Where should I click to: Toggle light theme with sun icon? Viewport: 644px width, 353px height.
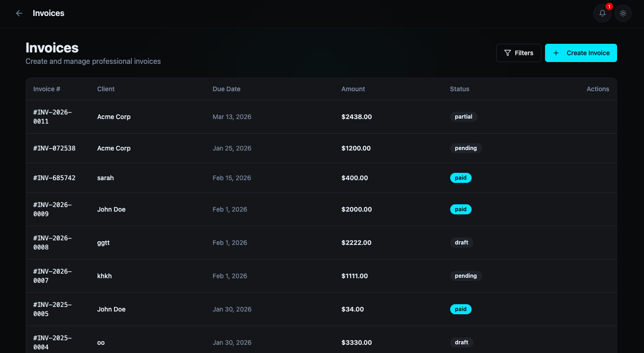623,13
